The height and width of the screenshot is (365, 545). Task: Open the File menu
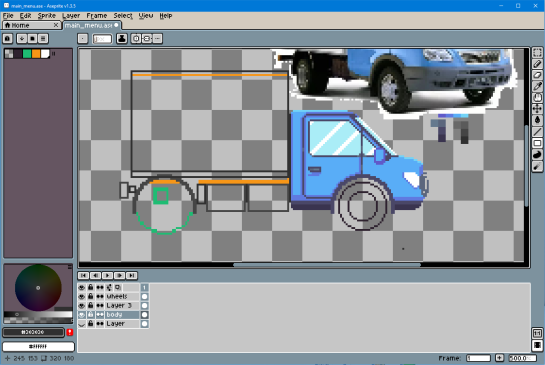(8, 16)
